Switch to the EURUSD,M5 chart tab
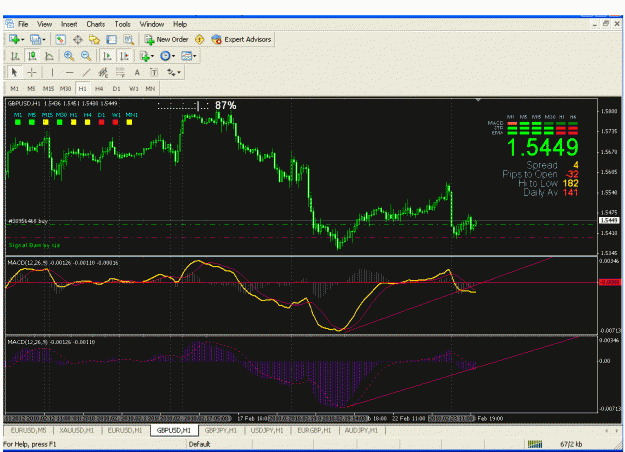This screenshot has width=625, height=452. point(28,430)
